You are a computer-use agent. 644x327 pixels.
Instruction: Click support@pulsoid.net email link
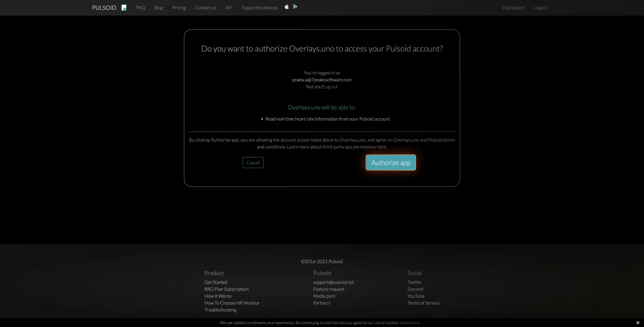pyautogui.click(x=333, y=282)
